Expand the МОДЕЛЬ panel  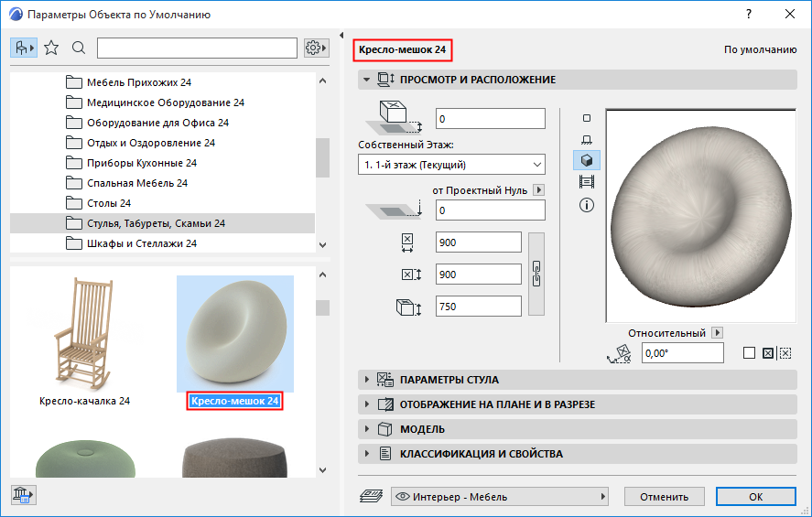click(578, 429)
